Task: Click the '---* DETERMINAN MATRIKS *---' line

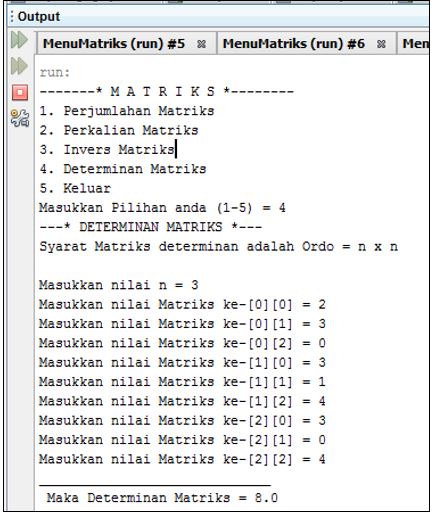Action: pos(151,227)
